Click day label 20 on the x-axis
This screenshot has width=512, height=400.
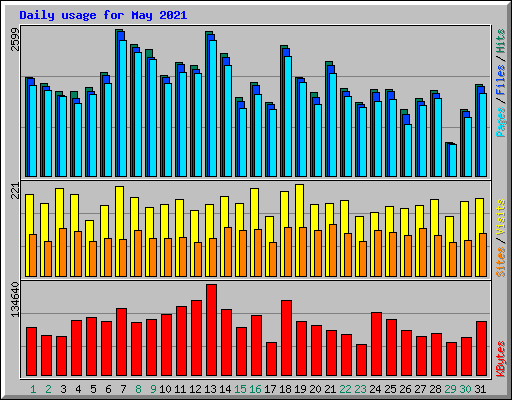point(315,389)
